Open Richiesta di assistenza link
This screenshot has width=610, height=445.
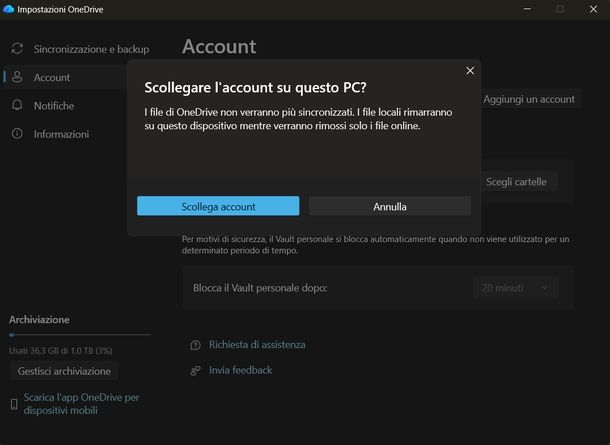pos(257,345)
